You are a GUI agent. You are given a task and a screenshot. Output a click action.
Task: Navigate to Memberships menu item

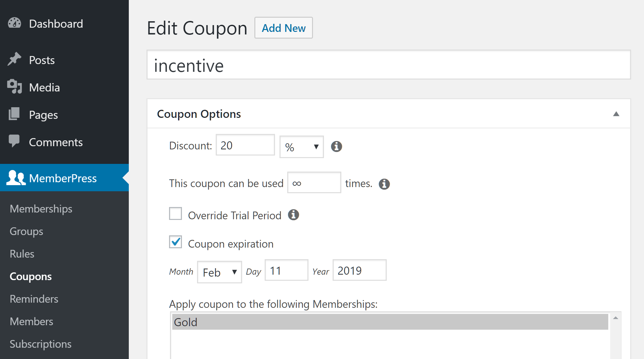tap(41, 209)
